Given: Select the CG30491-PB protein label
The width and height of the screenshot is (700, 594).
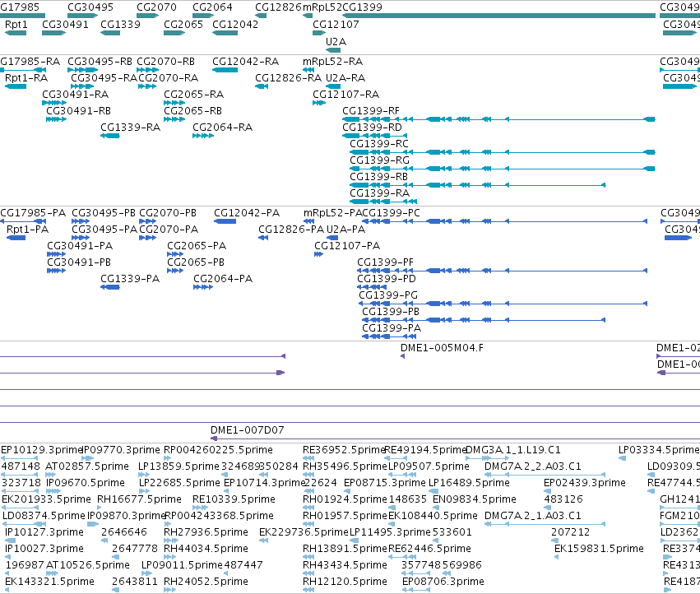Looking at the screenshot, I should pyautogui.click(x=79, y=262).
